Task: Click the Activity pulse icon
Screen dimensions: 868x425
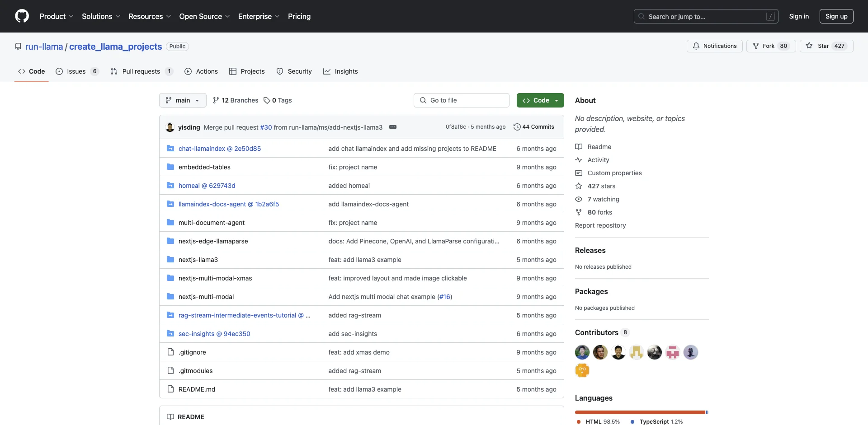Action: (579, 160)
